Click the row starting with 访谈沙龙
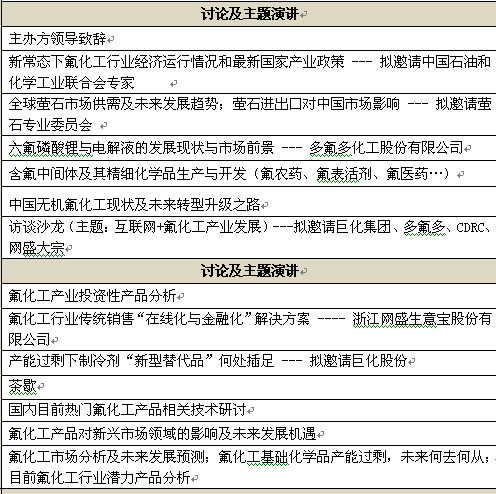The width and height of the screenshot is (496, 494). pos(249,237)
